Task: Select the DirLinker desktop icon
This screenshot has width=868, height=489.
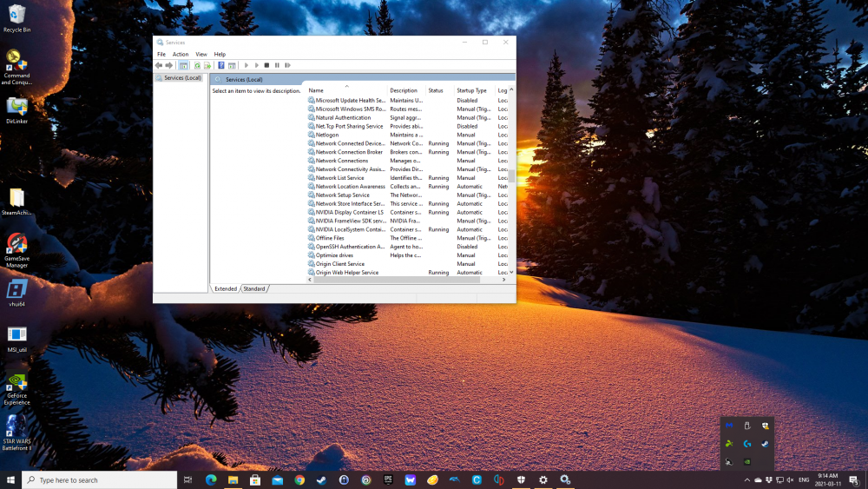Action: (16, 109)
